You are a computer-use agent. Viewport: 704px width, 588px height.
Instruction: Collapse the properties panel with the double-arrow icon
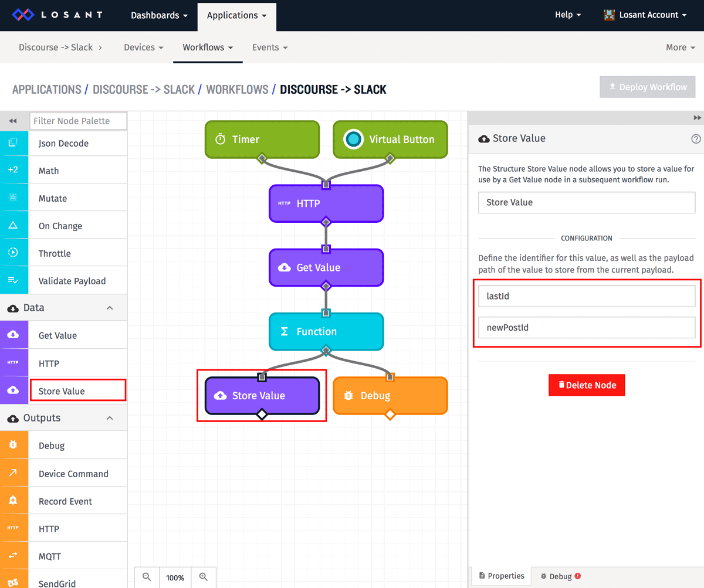point(698,118)
